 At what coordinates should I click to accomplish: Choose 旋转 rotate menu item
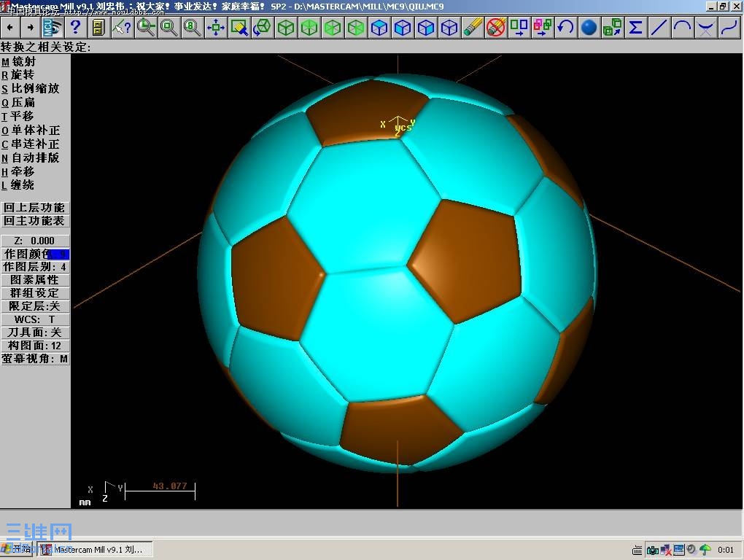coord(18,75)
